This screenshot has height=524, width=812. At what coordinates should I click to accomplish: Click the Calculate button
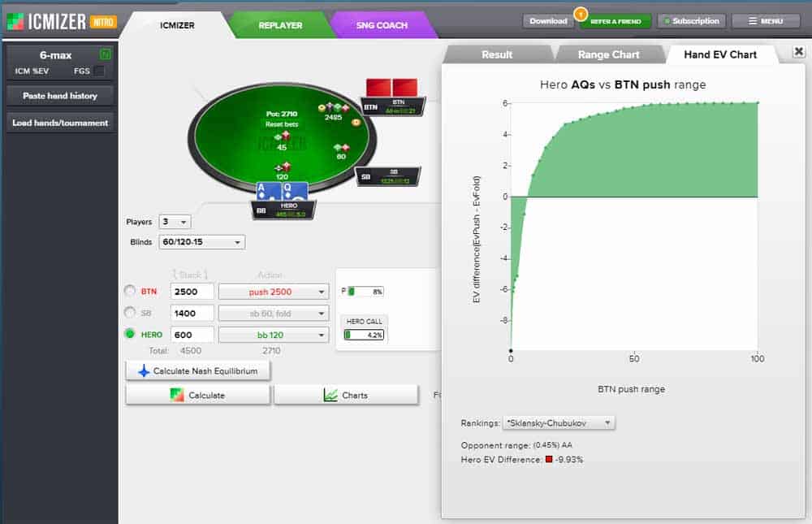click(198, 395)
